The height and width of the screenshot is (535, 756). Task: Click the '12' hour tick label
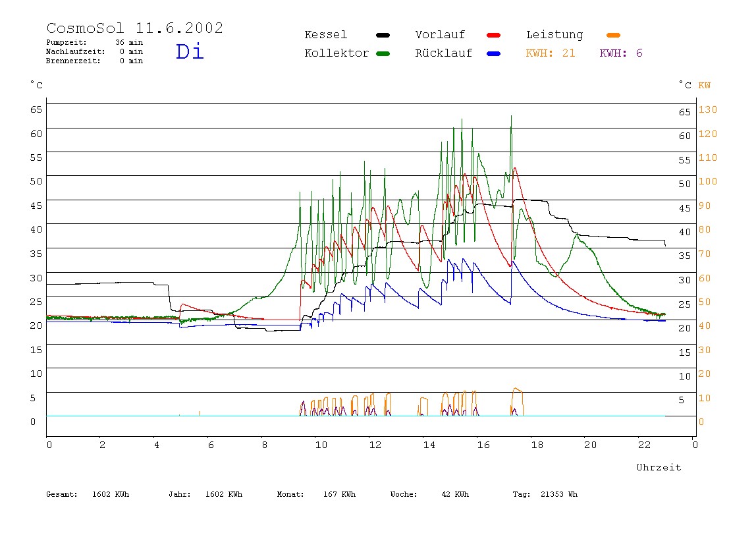[375, 445]
